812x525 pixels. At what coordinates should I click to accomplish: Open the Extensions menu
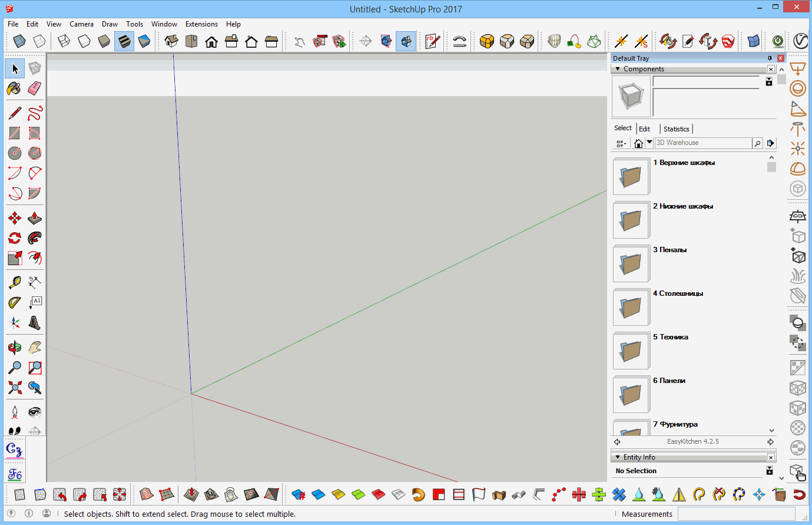click(x=201, y=24)
